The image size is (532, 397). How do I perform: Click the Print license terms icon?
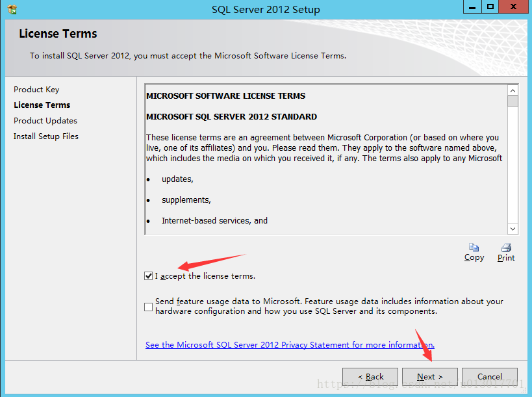506,248
